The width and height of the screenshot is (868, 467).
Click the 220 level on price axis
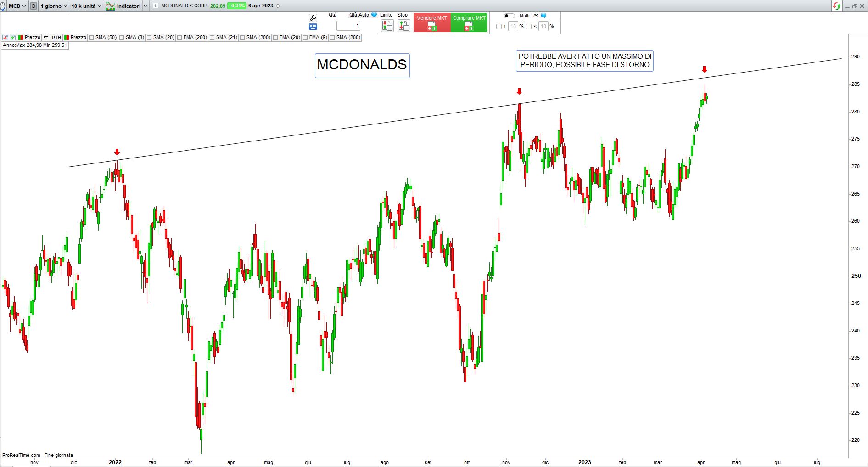click(x=856, y=440)
